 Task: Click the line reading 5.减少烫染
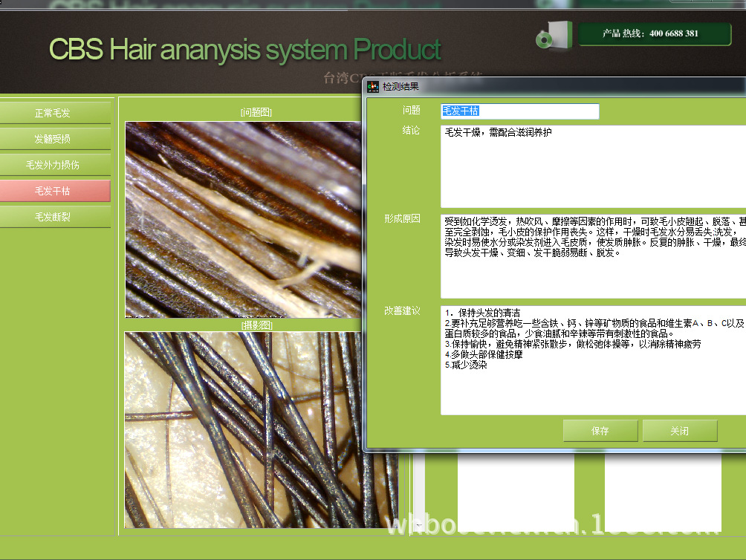coord(466,365)
